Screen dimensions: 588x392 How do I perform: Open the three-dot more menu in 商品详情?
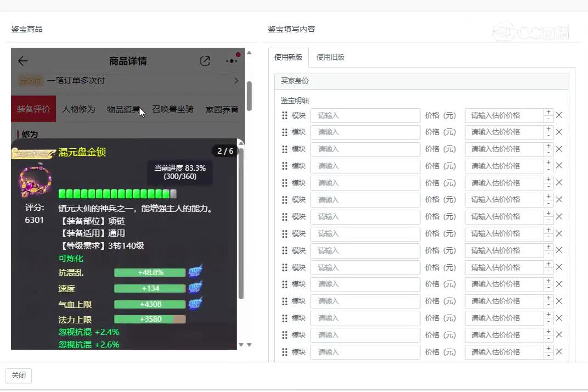(x=231, y=61)
